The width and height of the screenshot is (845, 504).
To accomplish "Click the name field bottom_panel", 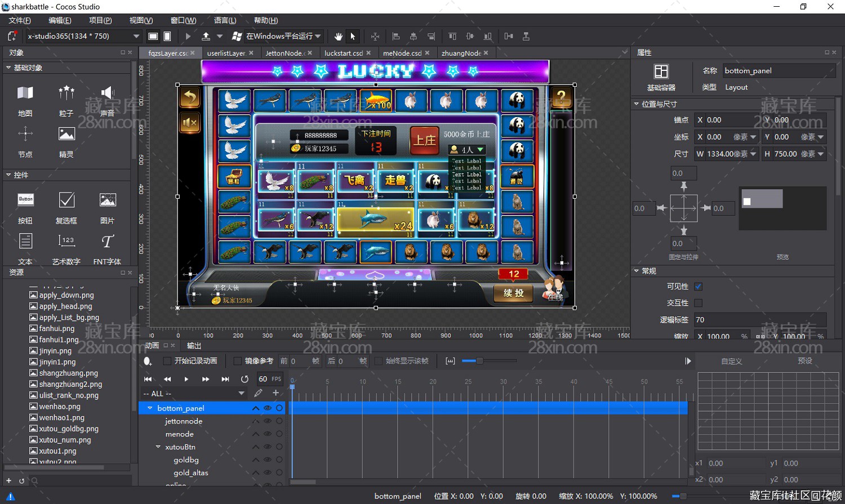I will point(779,70).
